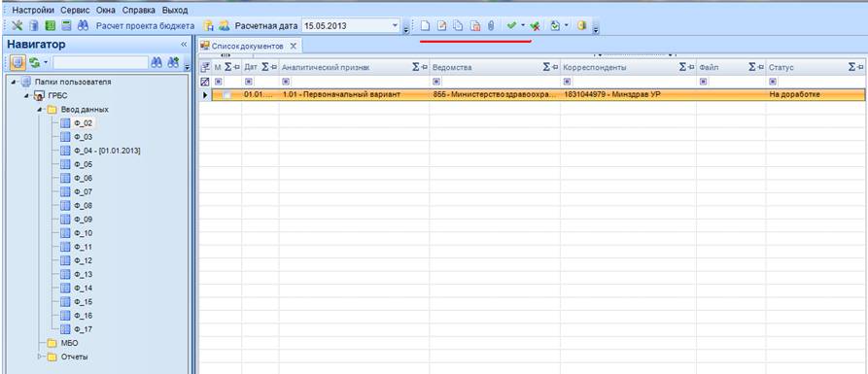The height and width of the screenshot is (374, 868).
Task: Close the Список документов tab
Action: pyautogui.click(x=294, y=46)
